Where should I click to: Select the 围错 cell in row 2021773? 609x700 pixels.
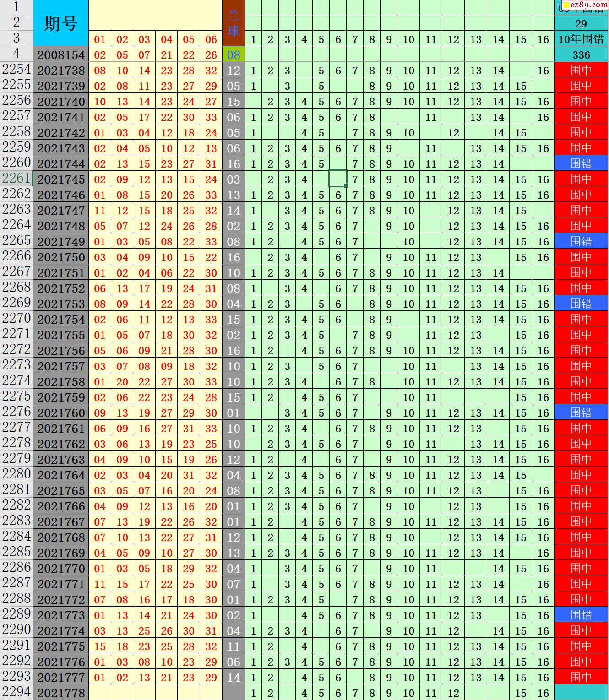(x=581, y=615)
